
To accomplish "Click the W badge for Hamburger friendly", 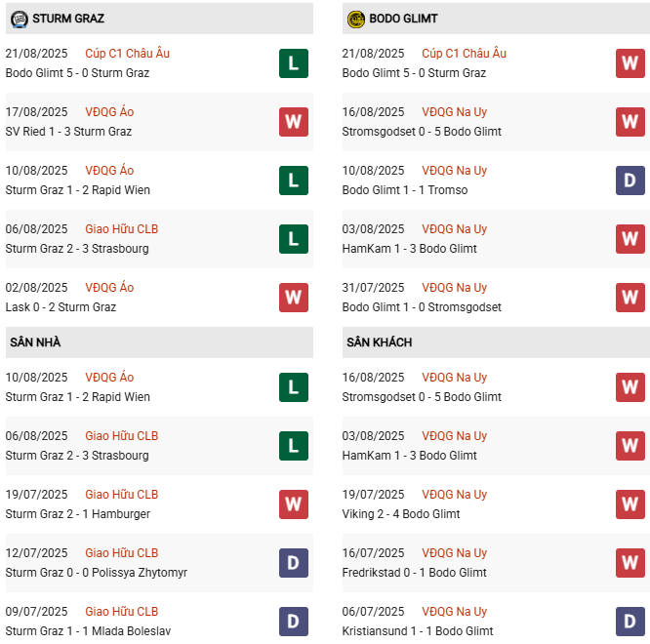I will click(x=293, y=504).
